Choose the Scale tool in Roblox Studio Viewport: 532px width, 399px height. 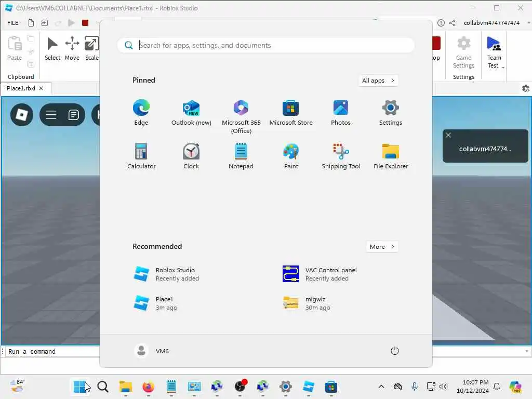91,49
